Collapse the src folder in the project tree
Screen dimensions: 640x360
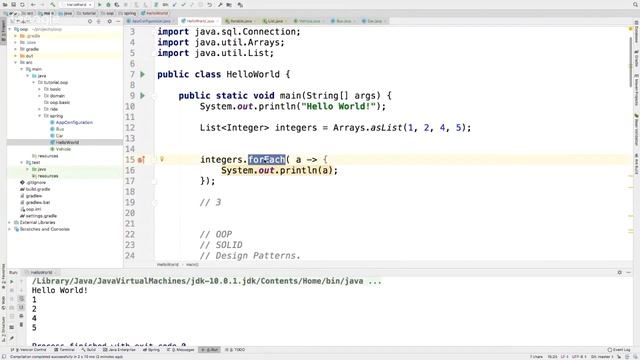pos(16,62)
